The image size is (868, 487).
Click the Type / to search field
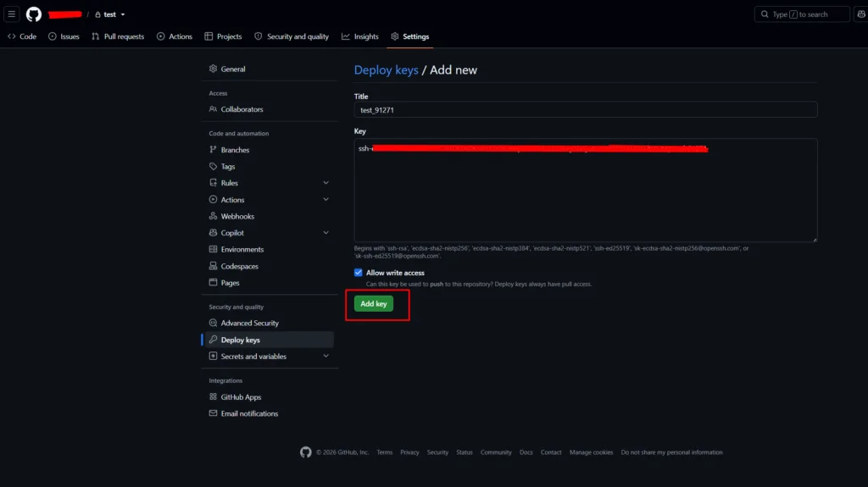click(802, 14)
